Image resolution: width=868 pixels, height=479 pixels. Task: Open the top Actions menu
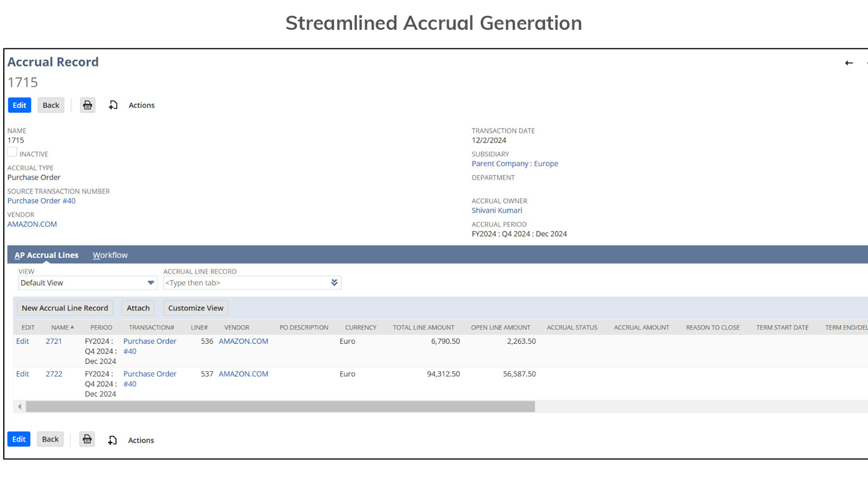coord(142,105)
